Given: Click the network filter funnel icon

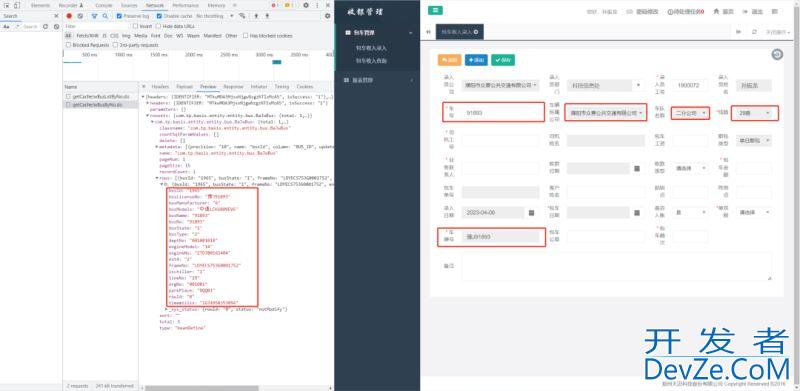Looking at the screenshot, I should pos(94,16).
